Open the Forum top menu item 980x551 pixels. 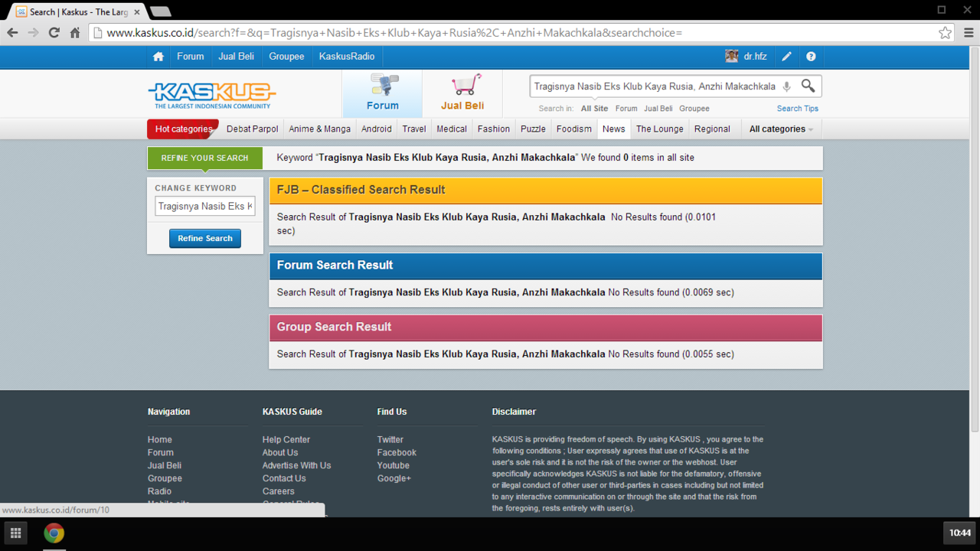click(x=191, y=57)
